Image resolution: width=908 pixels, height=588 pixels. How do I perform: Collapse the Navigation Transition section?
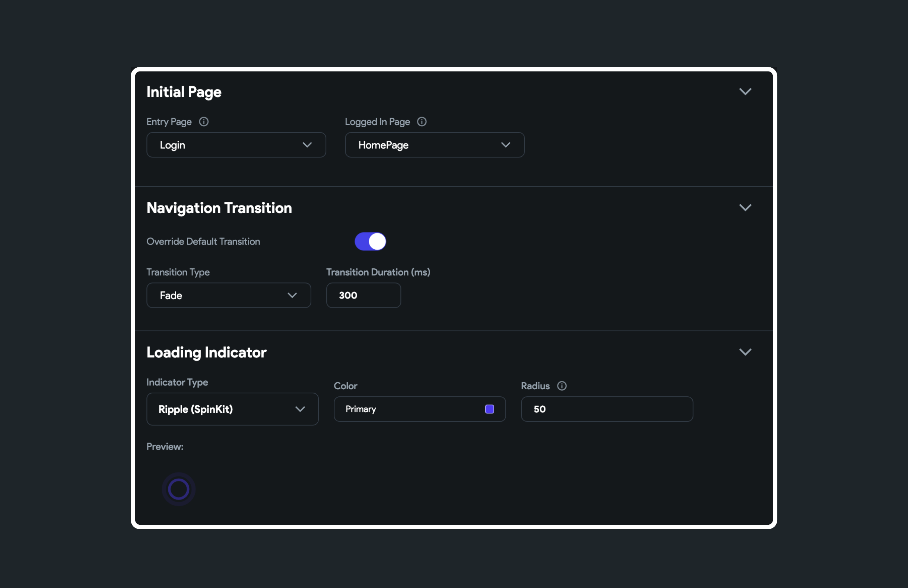745,207
